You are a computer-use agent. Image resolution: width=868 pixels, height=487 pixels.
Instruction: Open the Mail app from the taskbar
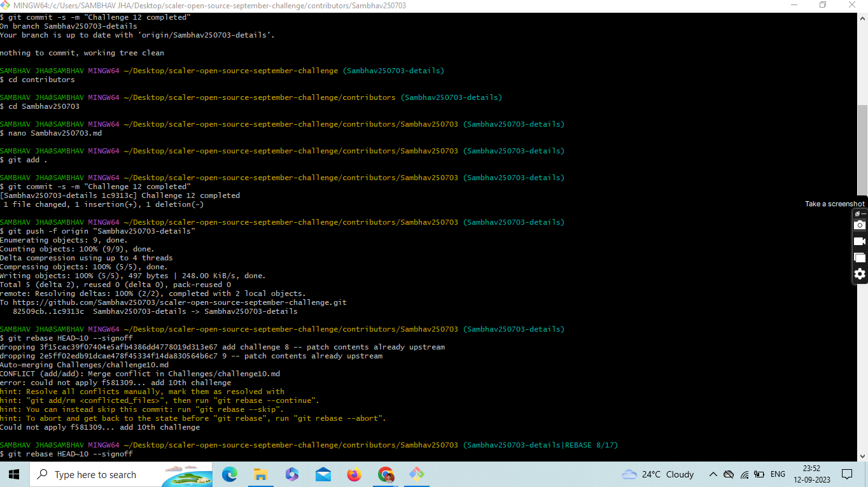(323, 474)
